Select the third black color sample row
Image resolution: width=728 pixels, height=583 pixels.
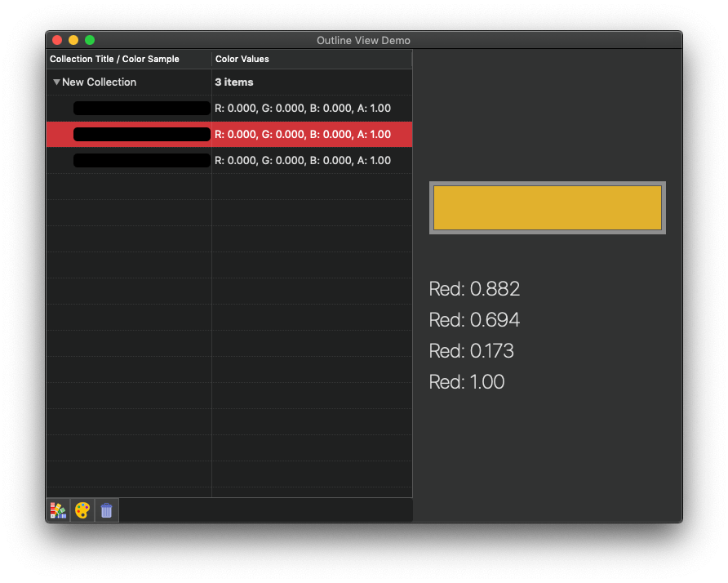pyautogui.click(x=302, y=161)
